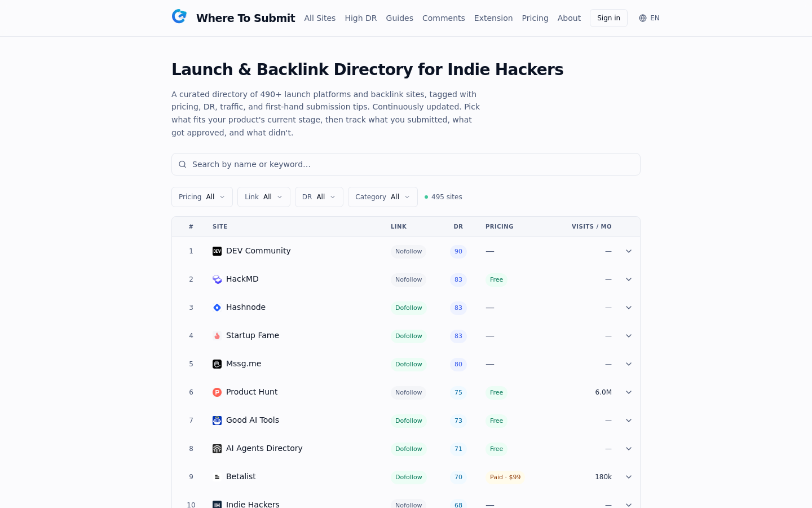Click the VISITS / MO column header
Screen dimensions: 812x508
click(x=592, y=226)
